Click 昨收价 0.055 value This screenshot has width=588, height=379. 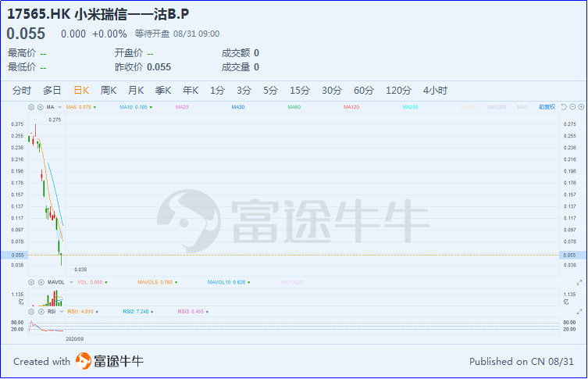coord(159,67)
